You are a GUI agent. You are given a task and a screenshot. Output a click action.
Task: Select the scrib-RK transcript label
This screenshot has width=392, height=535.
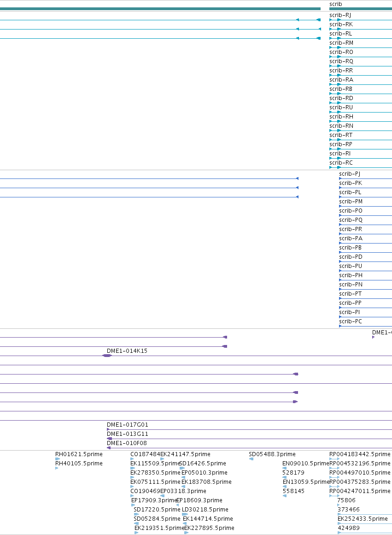341,24
